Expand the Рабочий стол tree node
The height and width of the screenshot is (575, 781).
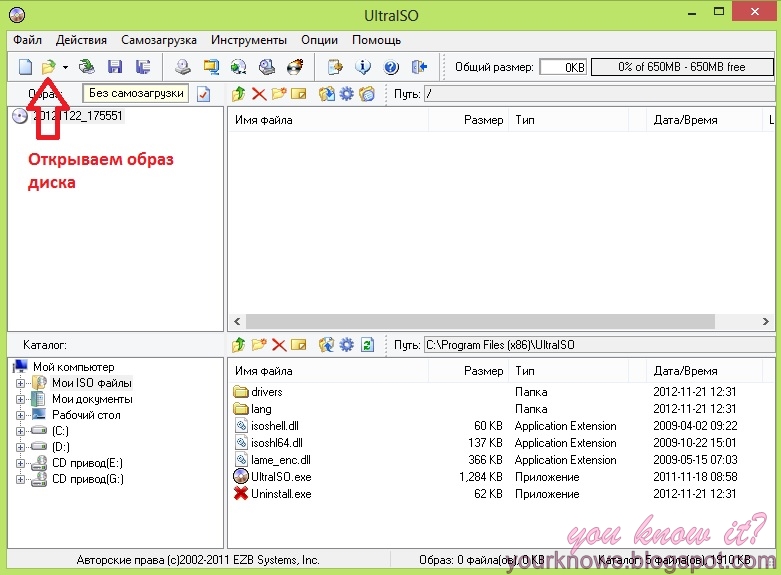pyautogui.click(x=20, y=416)
